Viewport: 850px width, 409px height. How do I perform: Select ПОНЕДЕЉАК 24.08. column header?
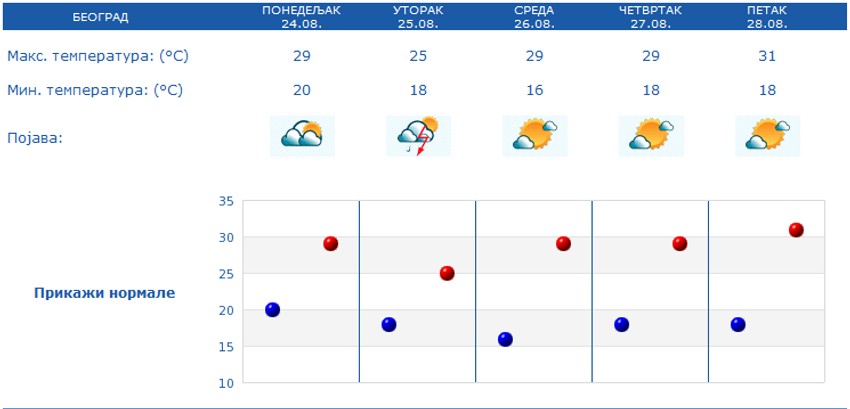click(x=301, y=16)
